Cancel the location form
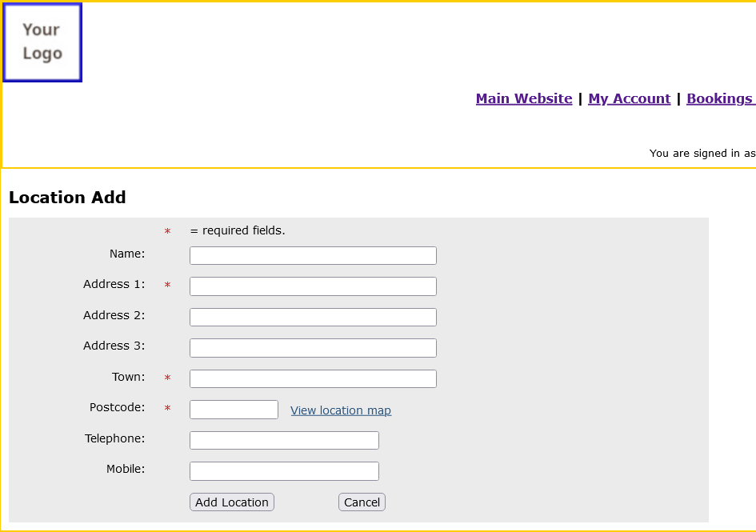This screenshot has height=532, width=756. coord(362,502)
